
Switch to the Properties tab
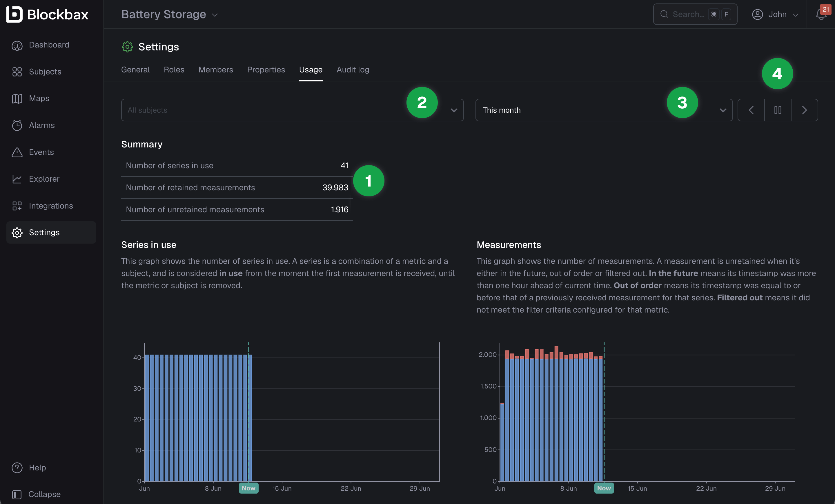pyautogui.click(x=266, y=70)
